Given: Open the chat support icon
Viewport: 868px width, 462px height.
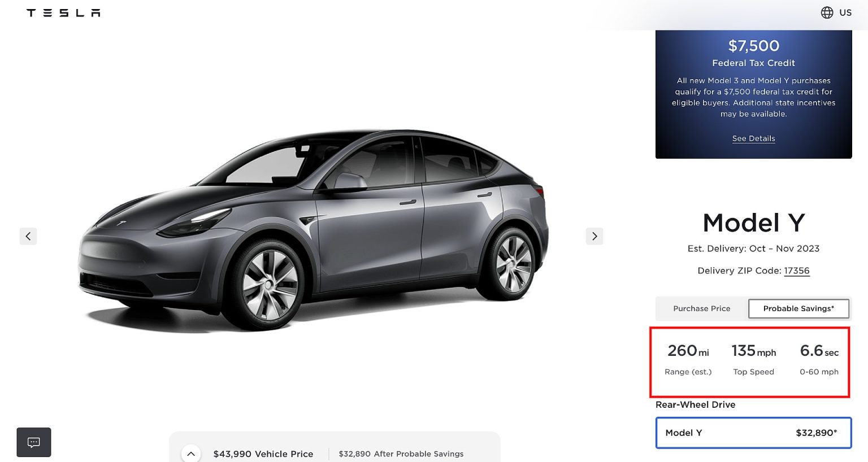Looking at the screenshot, I should click(x=34, y=442).
